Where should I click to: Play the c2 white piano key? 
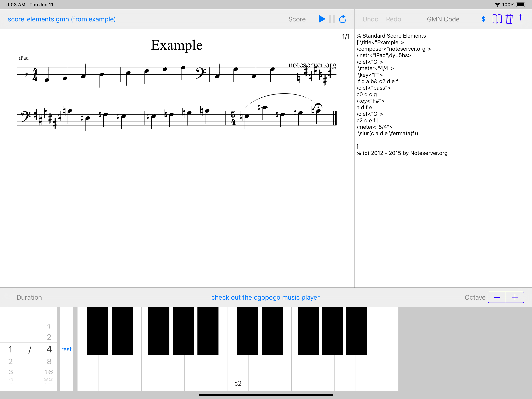238,373
